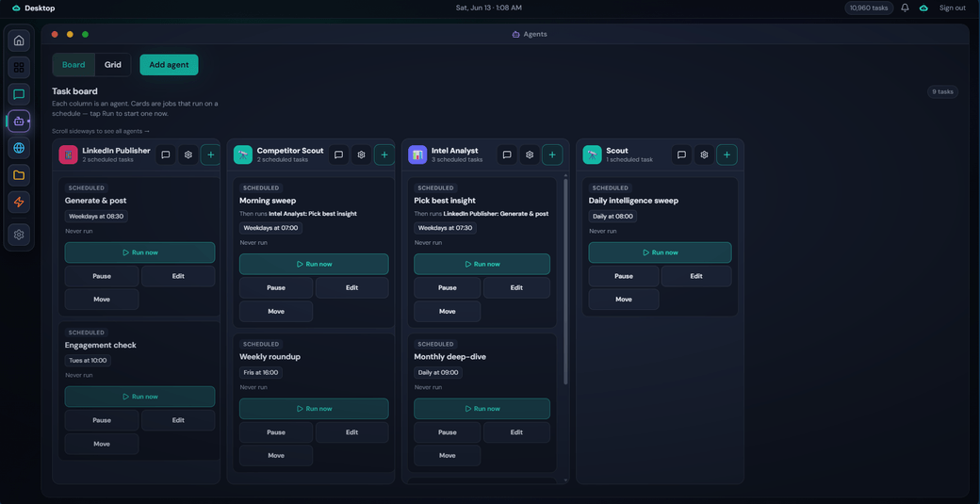Viewport: 980px width, 504px height.
Task: Add a task to Competitor Scout
Action: point(384,154)
